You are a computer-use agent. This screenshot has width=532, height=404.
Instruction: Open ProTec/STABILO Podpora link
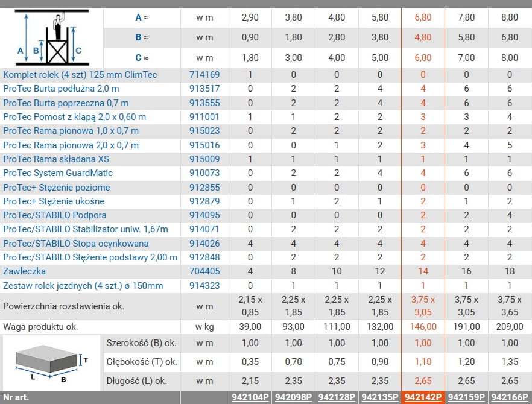tap(54, 215)
